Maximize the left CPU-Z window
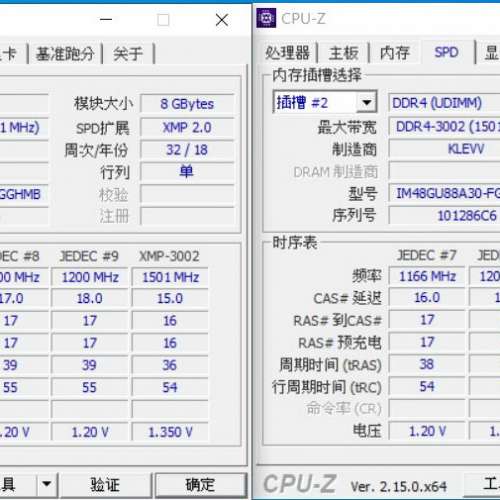500x500 pixels. [163, 20]
